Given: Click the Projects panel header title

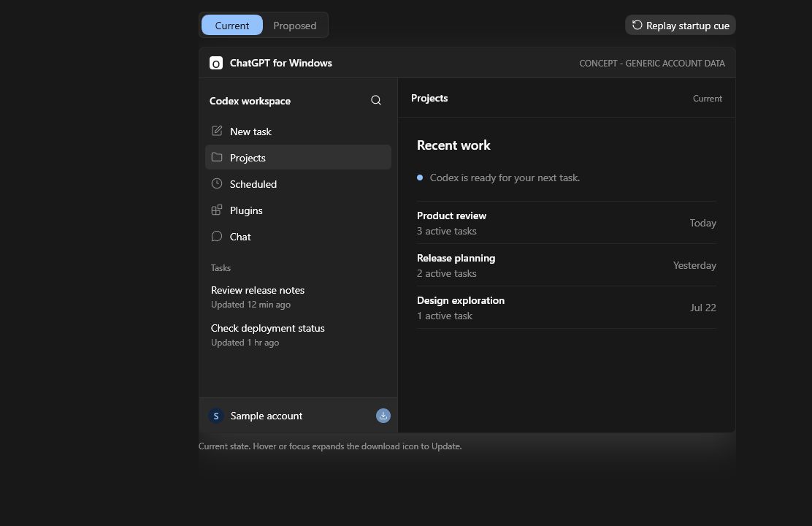Looking at the screenshot, I should [x=429, y=98].
